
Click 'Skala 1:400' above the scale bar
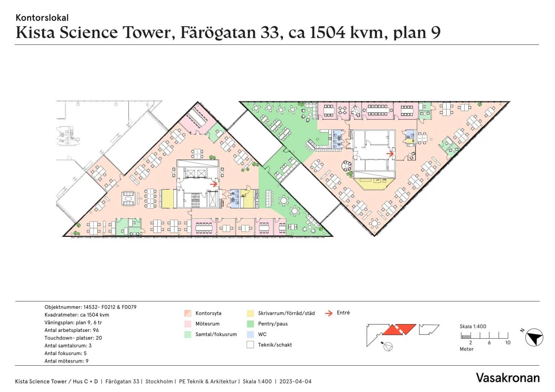point(473,326)
